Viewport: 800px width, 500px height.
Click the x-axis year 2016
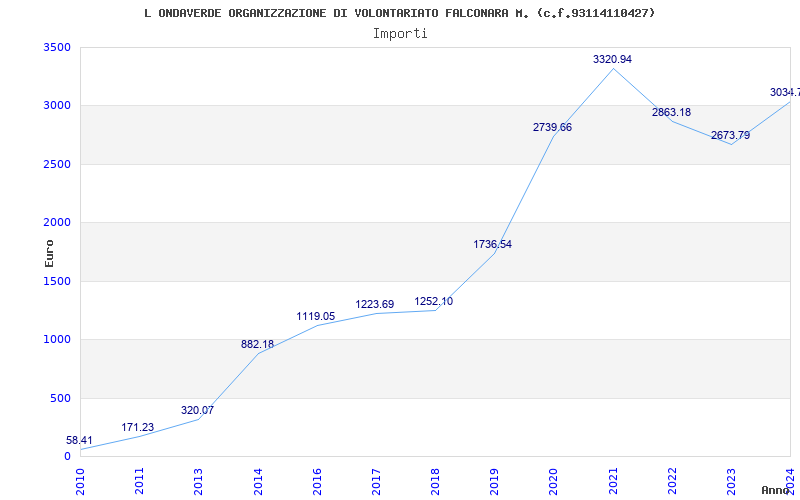pyautogui.click(x=317, y=482)
